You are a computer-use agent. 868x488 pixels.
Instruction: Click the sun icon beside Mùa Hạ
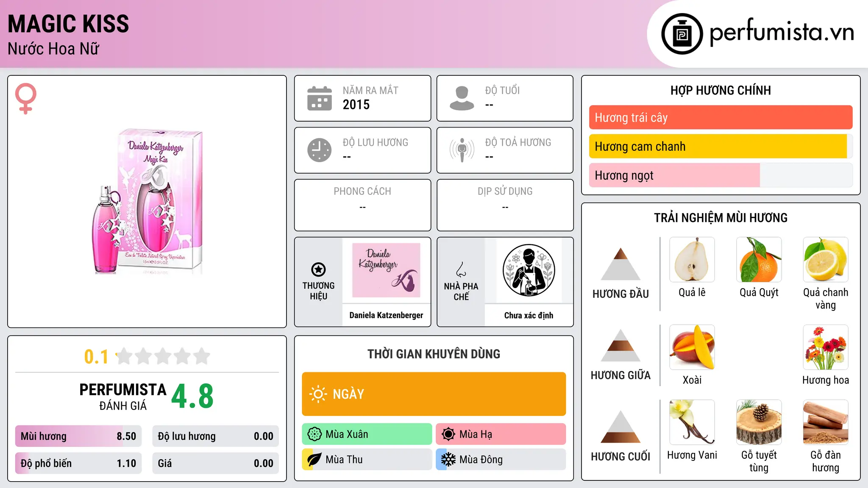tap(448, 434)
